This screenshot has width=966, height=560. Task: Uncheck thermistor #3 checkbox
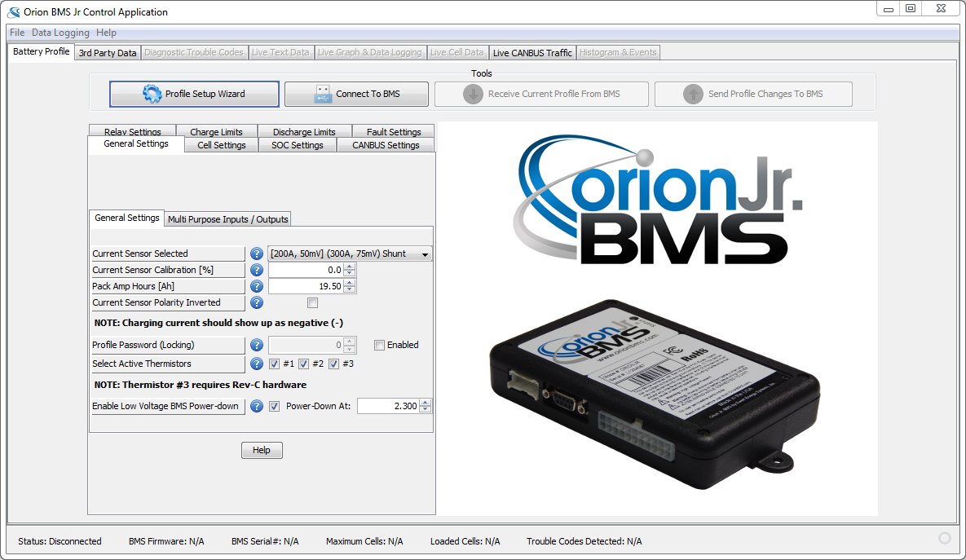point(333,364)
